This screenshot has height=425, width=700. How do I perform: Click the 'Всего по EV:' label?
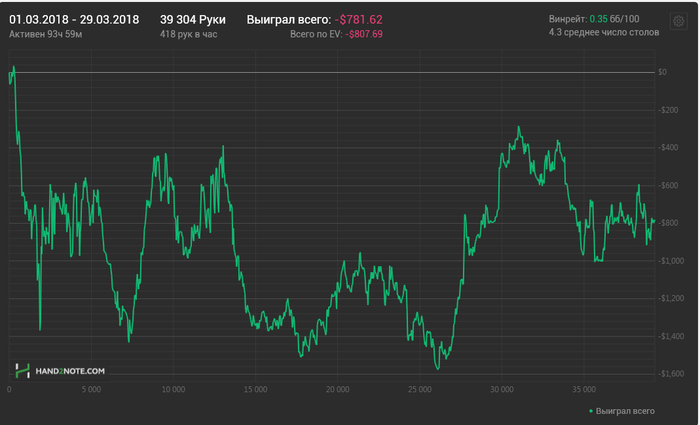316,34
